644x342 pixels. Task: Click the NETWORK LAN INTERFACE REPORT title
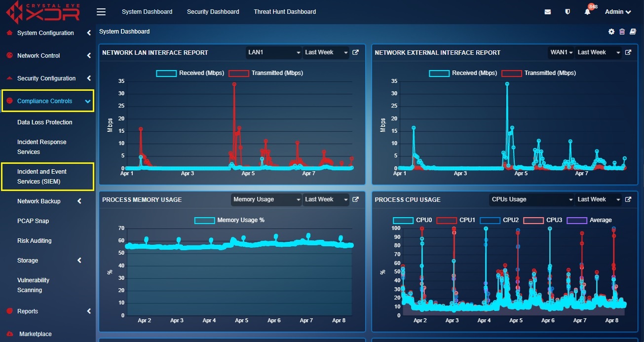tap(155, 53)
